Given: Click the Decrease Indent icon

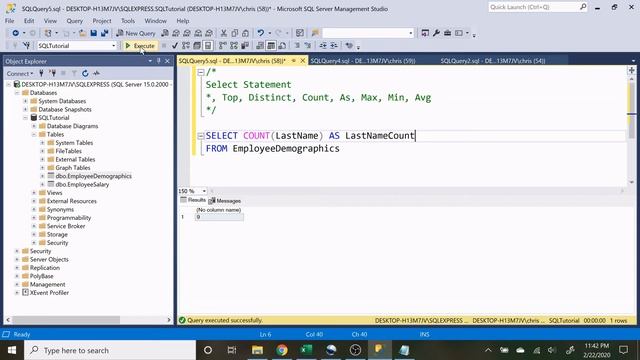Looking at the screenshot, I should pos(323,46).
